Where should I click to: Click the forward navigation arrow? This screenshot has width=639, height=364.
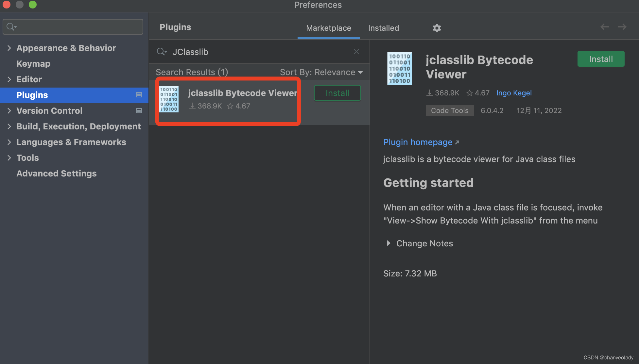coord(622,27)
